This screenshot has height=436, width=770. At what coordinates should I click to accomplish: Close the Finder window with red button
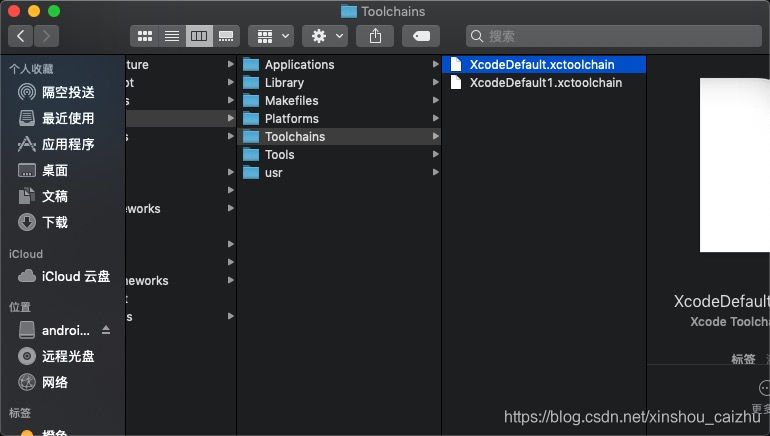(x=14, y=11)
